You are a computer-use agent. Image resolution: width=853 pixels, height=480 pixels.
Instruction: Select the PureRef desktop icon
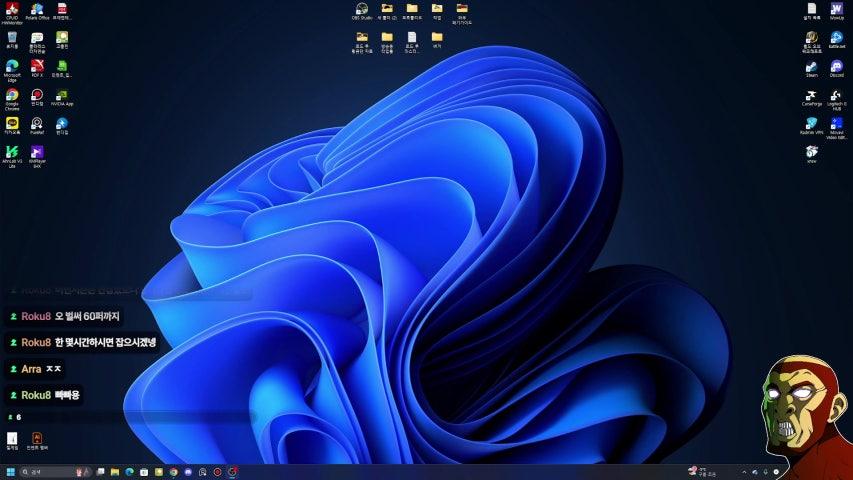point(37,124)
